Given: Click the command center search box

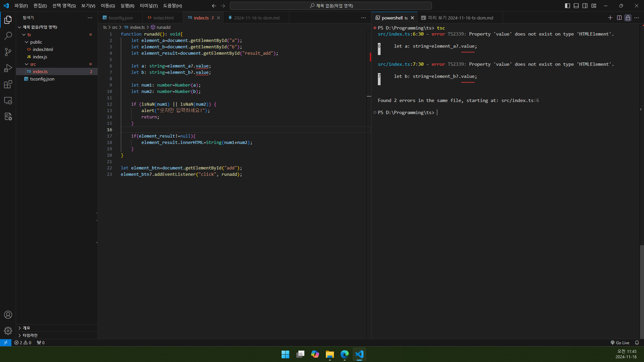Looking at the screenshot, I should [331, 6].
